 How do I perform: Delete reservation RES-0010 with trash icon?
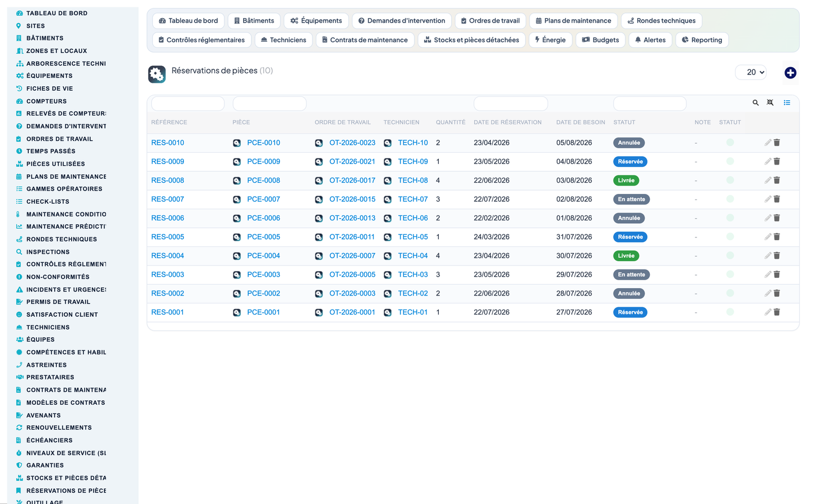[777, 143]
